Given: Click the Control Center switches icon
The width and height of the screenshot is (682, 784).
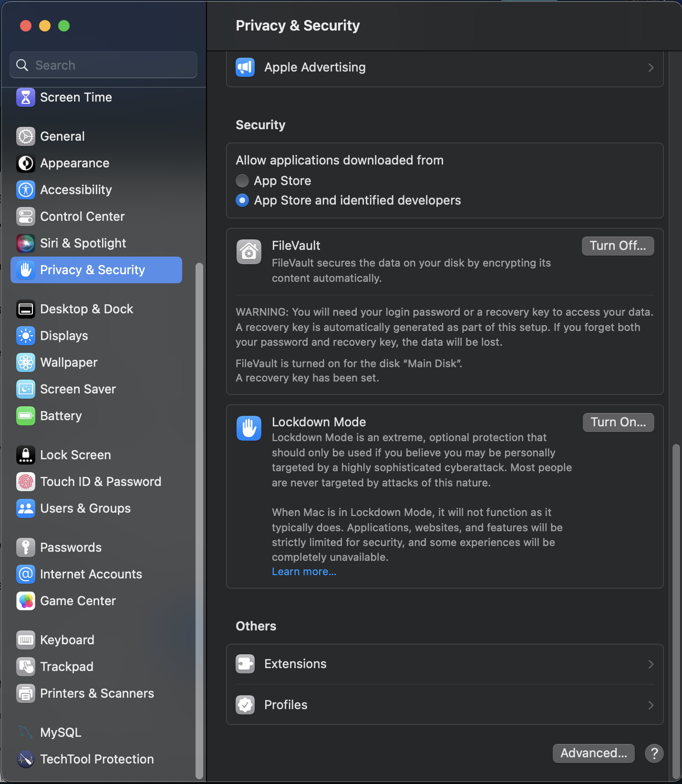Looking at the screenshot, I should coord(26,217).
